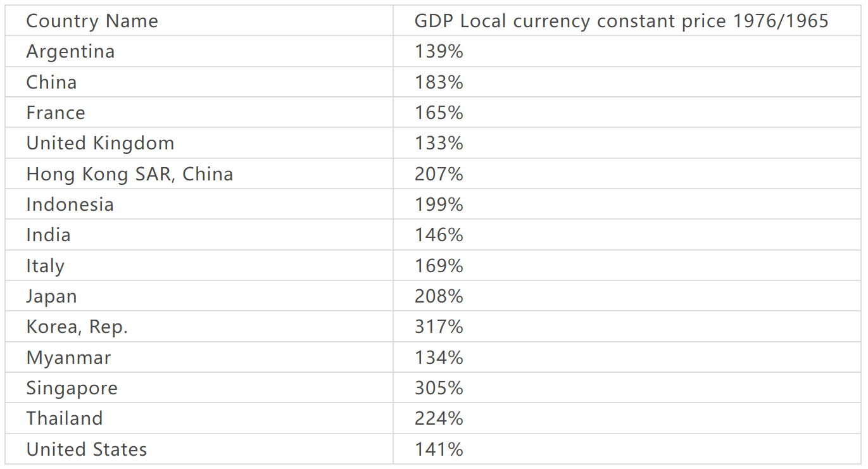Select the 305% value for Singapore
Viewport: 868px width, 469px height.
pos(439,388)
